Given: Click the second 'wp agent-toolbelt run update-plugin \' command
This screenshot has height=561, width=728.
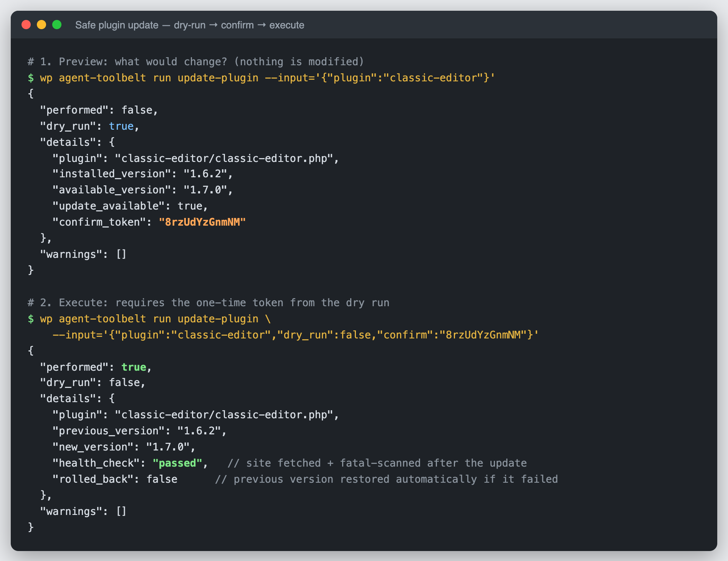Looking at the screenshot, I should (x=156, y=319).
